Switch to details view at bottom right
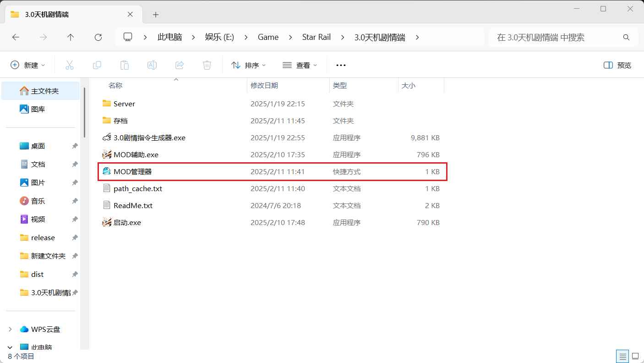The width and height of the screenshot is (644, 363). (x=622, y=356)
